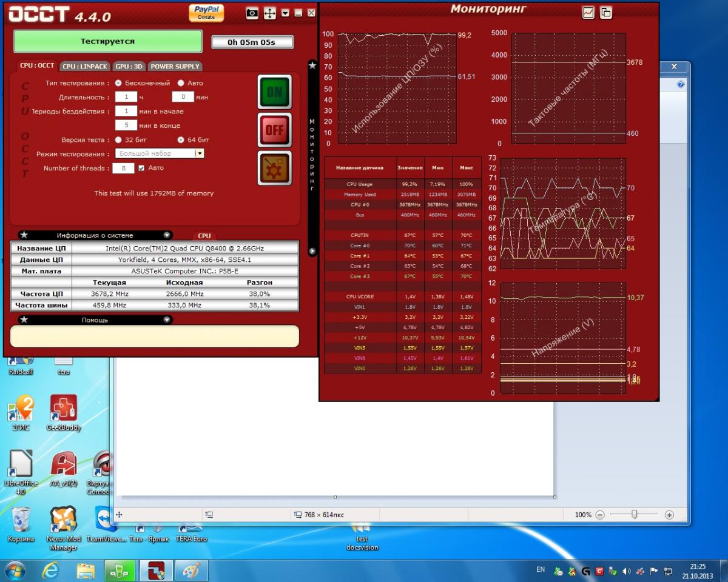This screenshot has height=582, width=728.
Task: Click the 0h 05m 05s timer display
Action: point(252,42)
